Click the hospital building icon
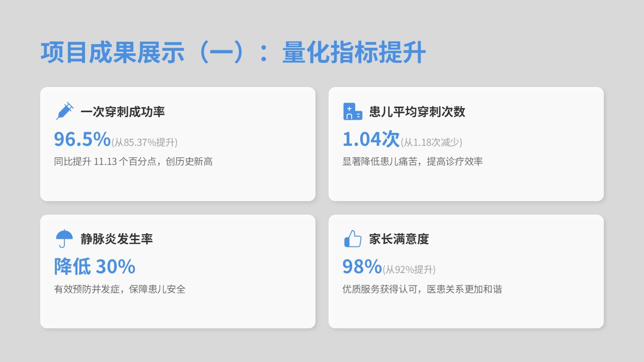Viewport: 644px width, 362px height. pos(352,111)
